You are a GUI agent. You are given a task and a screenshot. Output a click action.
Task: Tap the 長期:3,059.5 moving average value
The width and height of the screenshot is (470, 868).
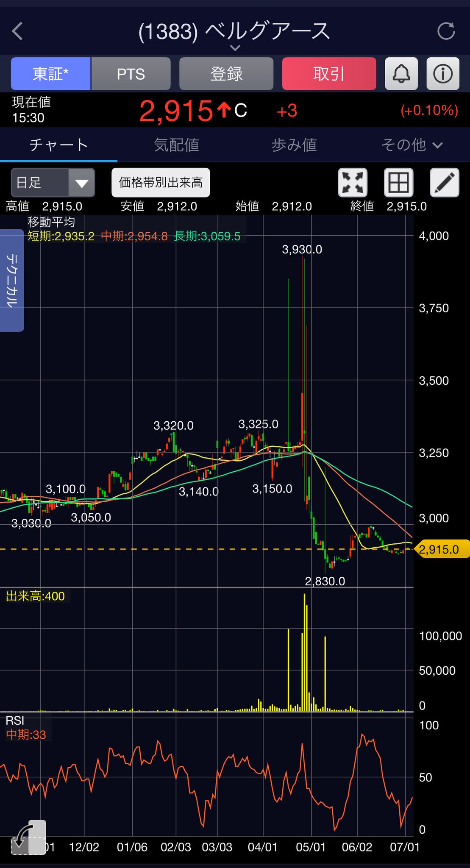tap(207, 236)
